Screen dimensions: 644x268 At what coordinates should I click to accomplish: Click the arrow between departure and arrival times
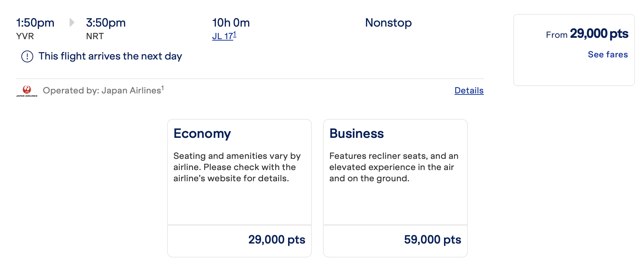point(72,23)
